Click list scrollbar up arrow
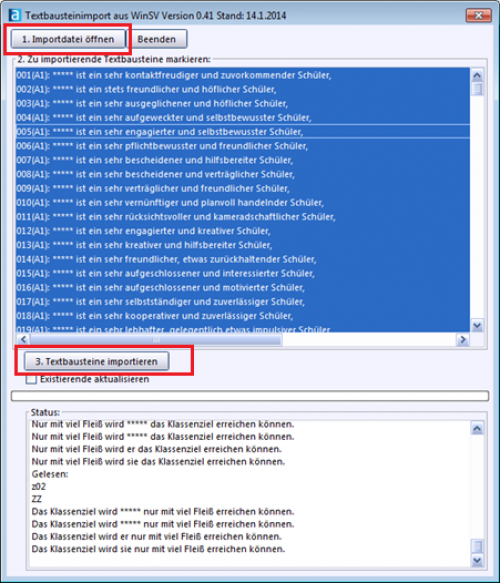 tap(477, 75)
